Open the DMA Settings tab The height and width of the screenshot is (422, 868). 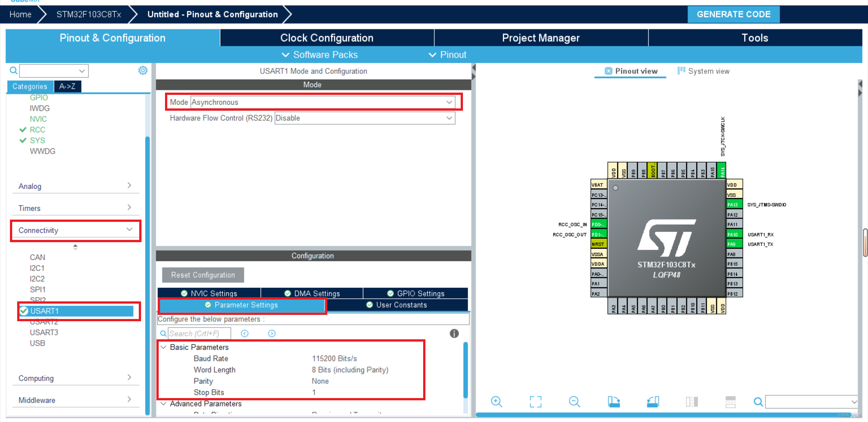click(x=312, y=293)
